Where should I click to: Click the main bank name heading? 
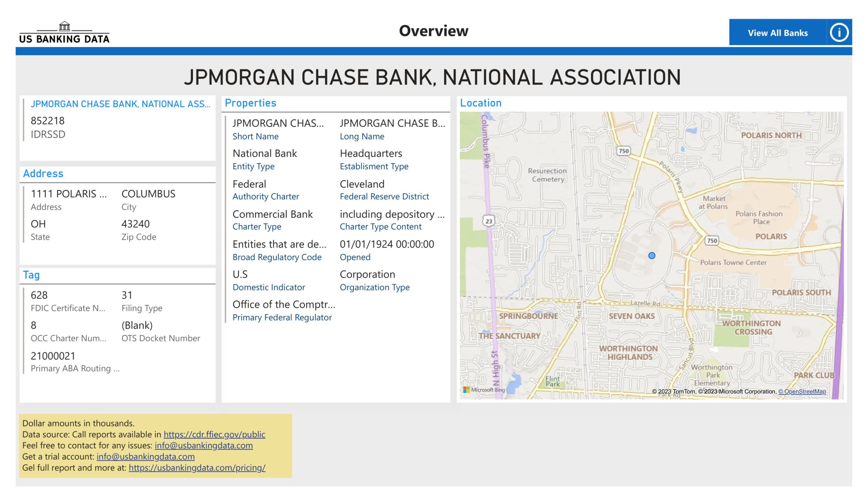tap(432, 77)
